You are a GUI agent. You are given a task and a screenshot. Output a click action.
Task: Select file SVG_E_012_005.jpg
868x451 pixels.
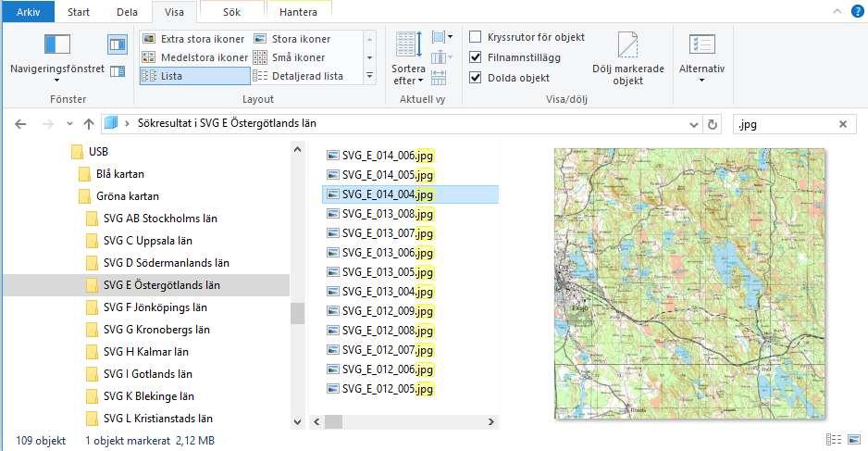pos(380,389)
